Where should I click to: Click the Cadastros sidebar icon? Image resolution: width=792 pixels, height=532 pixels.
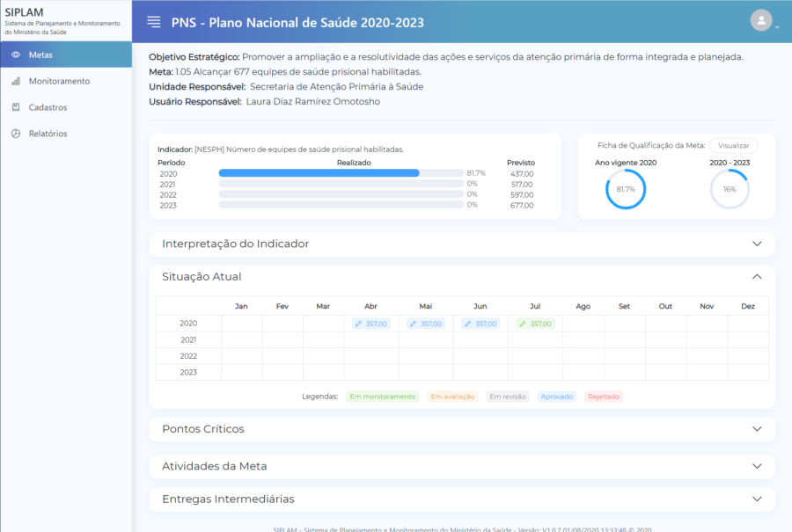point(16,107)
